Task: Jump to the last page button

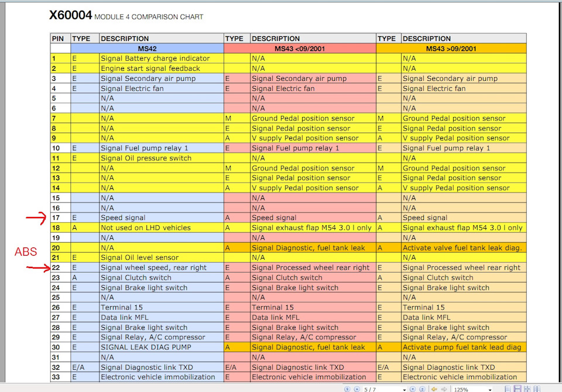Action: click(422, 389)
